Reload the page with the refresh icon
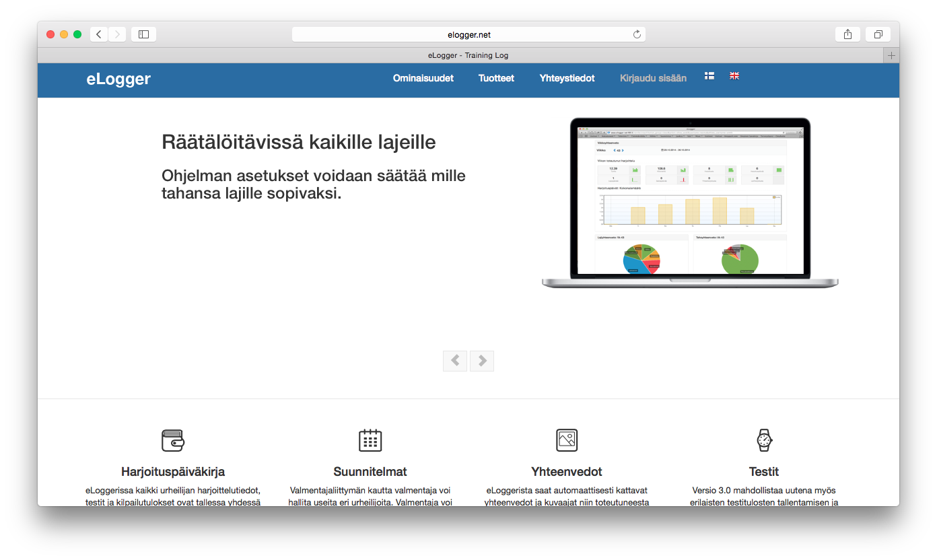This screenshot has height=560, width=937. [x=637, y=34]
